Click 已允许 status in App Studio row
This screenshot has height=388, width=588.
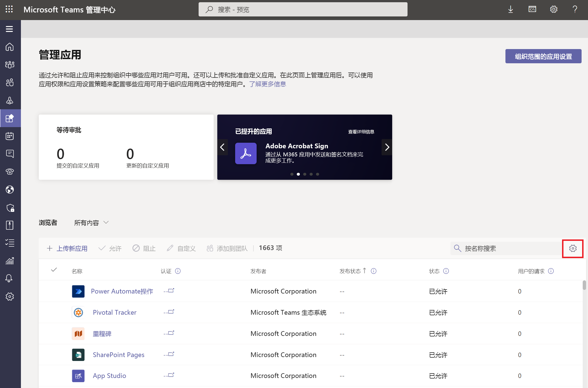438,376
